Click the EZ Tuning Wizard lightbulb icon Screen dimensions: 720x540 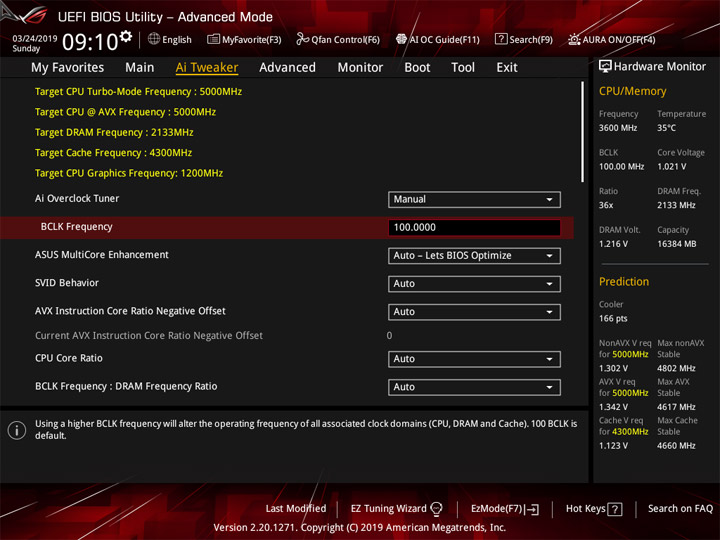[x=436, y=509]
